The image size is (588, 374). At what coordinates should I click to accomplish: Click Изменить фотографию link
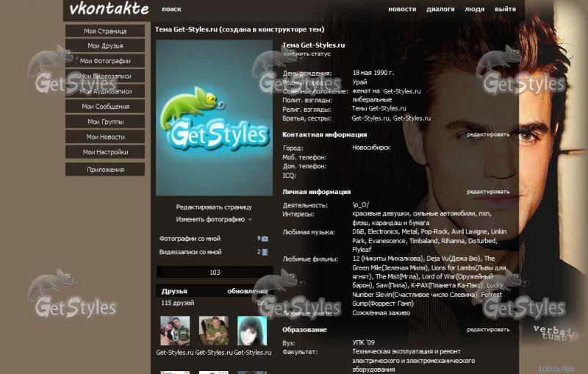(x=210, y=220)
